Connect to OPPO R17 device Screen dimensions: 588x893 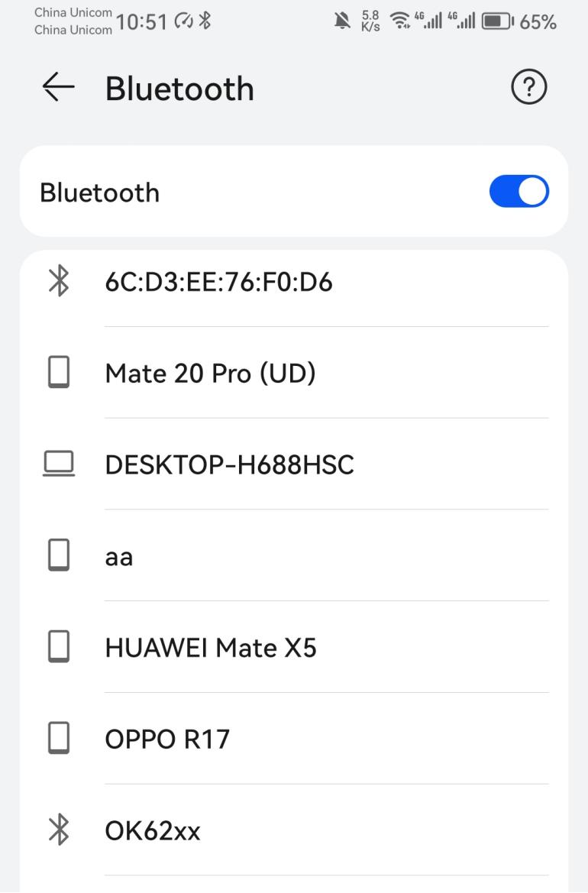tap(167, 739)
